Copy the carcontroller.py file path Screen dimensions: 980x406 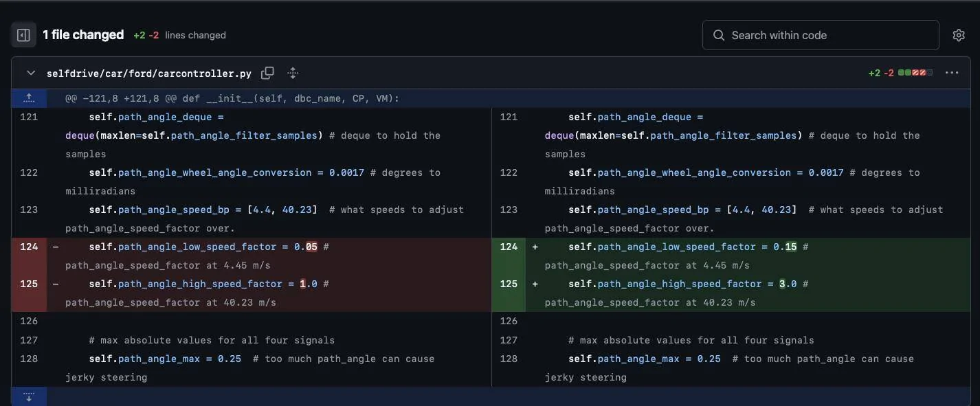pos(267,73)
